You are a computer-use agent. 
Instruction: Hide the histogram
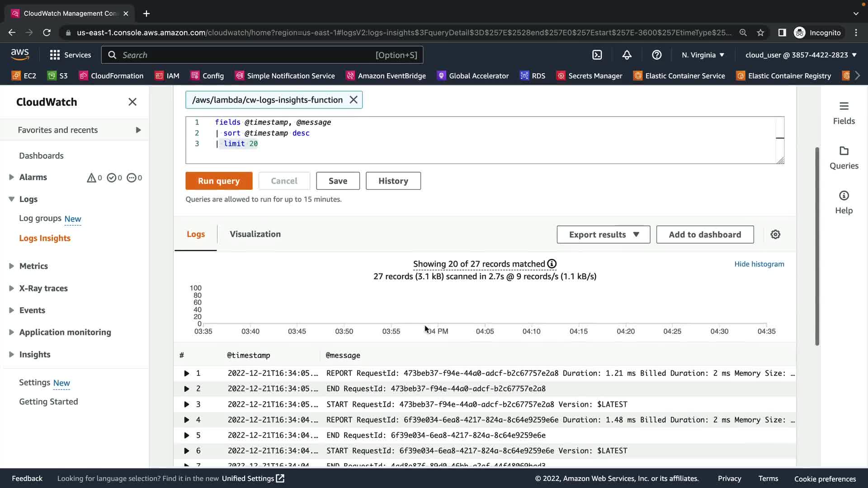(759, 264)
